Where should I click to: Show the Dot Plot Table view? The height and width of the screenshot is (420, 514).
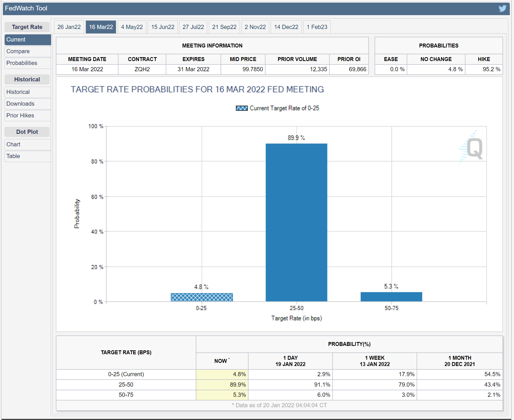click(13, 156)
